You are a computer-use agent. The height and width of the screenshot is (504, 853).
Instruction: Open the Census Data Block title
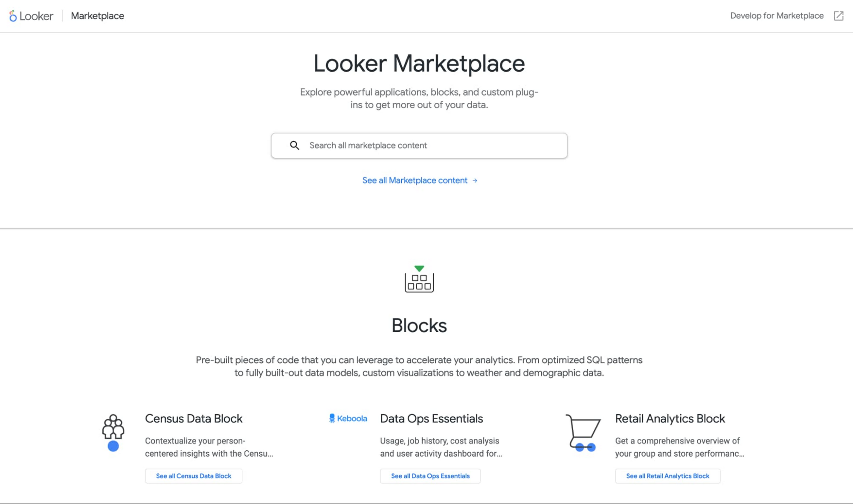click(194, 418)
